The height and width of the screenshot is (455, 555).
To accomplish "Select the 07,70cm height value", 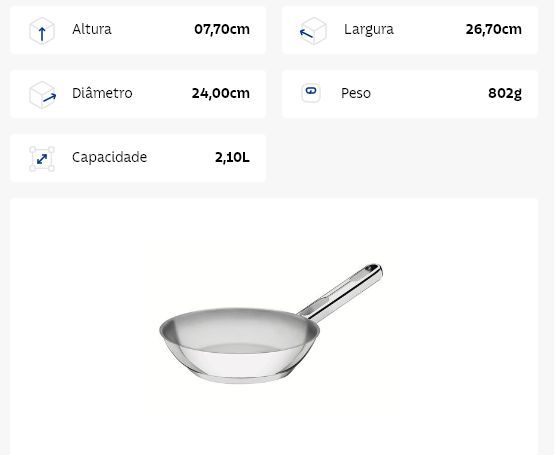I will tap(222, 29).
